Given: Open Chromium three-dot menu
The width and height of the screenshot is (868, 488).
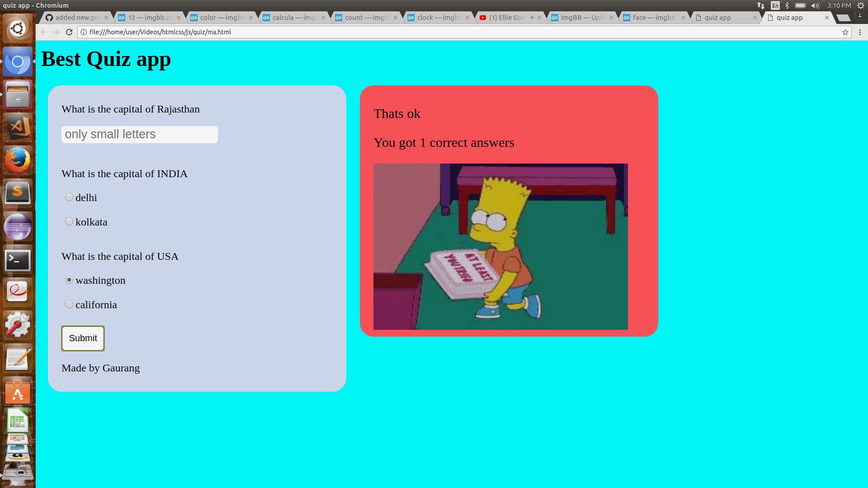Looking at the screenshot, I should pyautogui.click(x=860, y=32).
